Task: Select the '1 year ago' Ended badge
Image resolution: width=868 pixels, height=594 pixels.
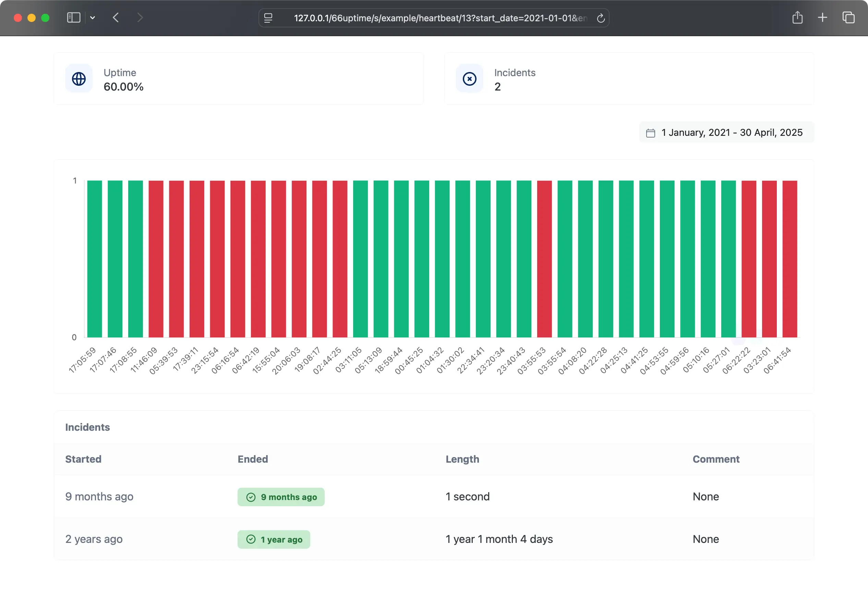Action: pyautogui.click(x=274, y=539)
